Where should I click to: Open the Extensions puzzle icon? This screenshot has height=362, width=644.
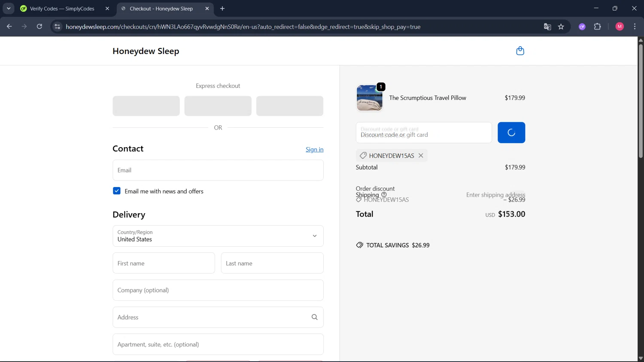pos(597,27)
